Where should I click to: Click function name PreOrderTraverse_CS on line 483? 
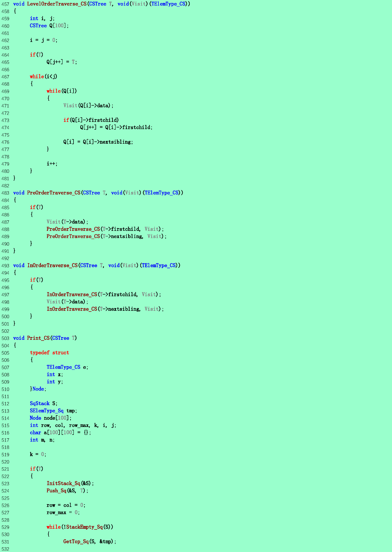[54, 193]
